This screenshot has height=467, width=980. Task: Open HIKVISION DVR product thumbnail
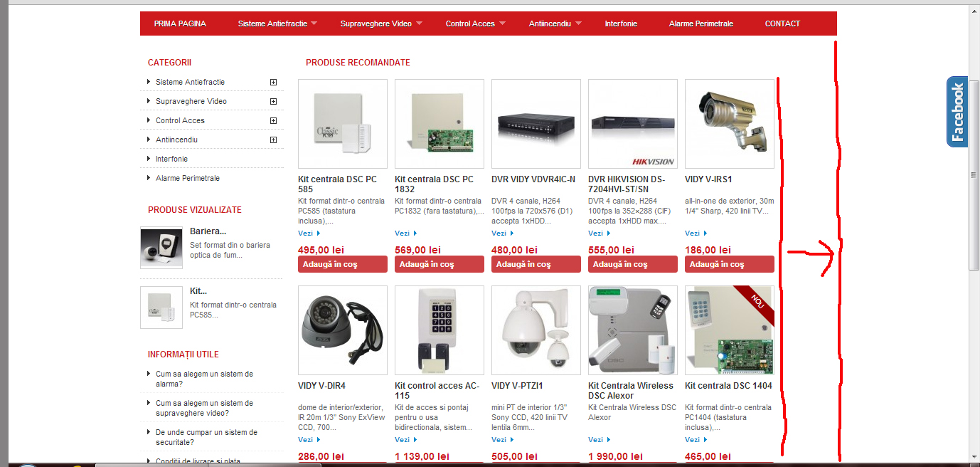pos(633,124)
